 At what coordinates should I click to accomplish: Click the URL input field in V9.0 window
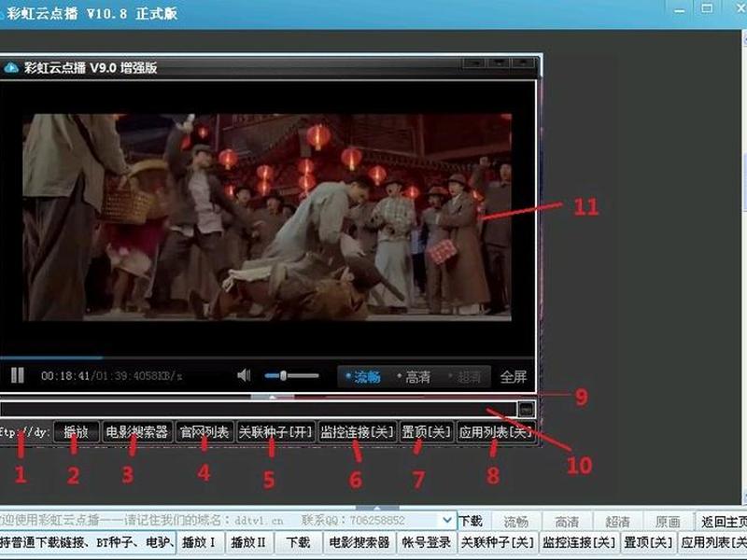click(258, 409)
